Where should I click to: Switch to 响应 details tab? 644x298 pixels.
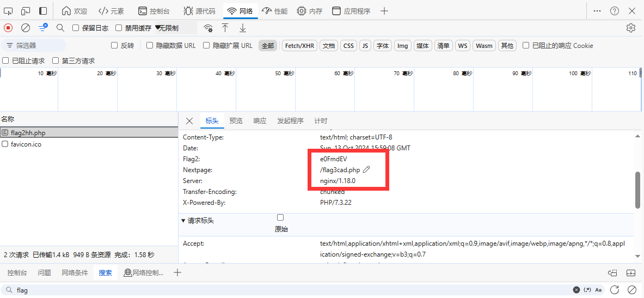(x=260, y=121)
